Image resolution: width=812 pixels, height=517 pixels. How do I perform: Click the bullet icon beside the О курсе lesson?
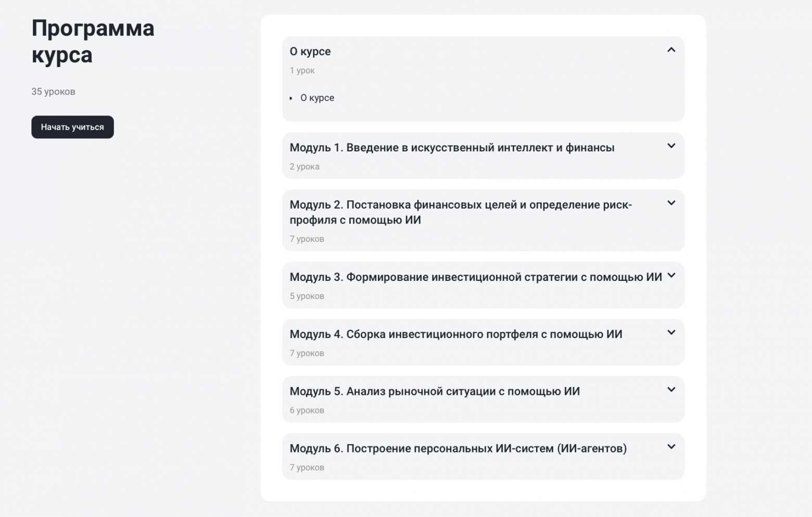[x=291, y=98]
